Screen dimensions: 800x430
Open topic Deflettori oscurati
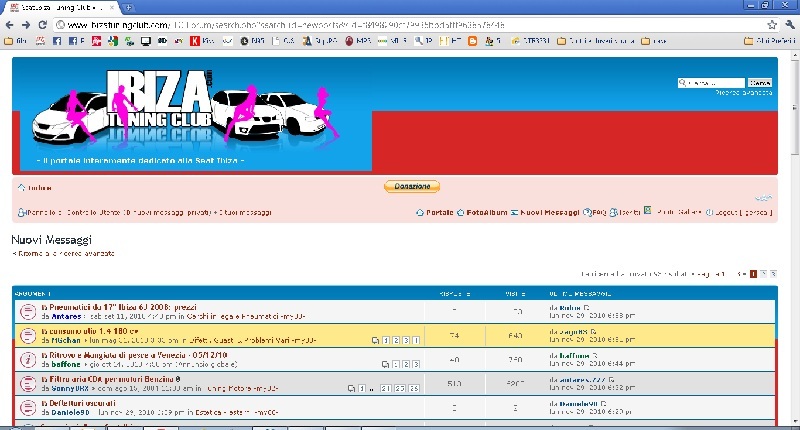point(83,403)
